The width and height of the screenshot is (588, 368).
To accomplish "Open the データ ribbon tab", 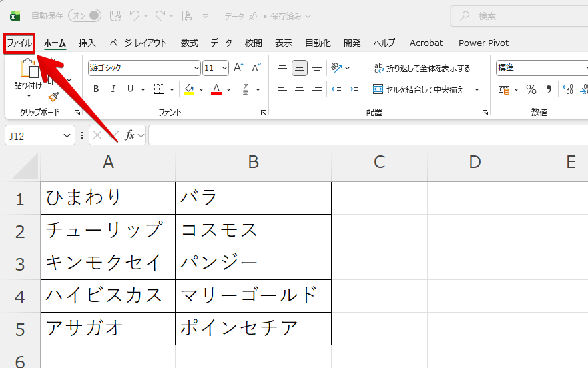I will 221,43.
